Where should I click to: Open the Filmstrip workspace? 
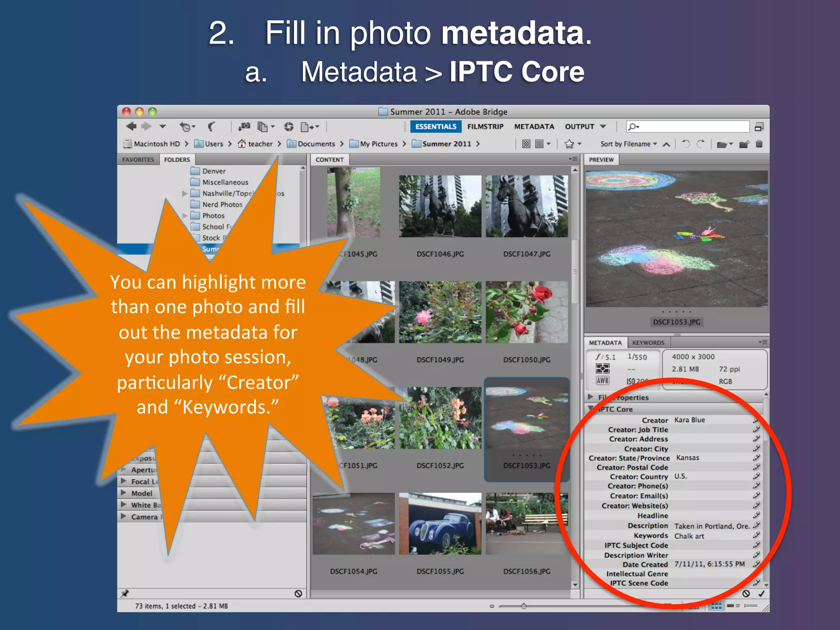(485, 127)
